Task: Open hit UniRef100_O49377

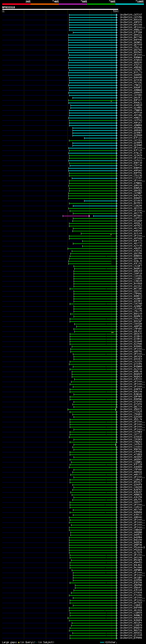Action: (x=131, y=502)
